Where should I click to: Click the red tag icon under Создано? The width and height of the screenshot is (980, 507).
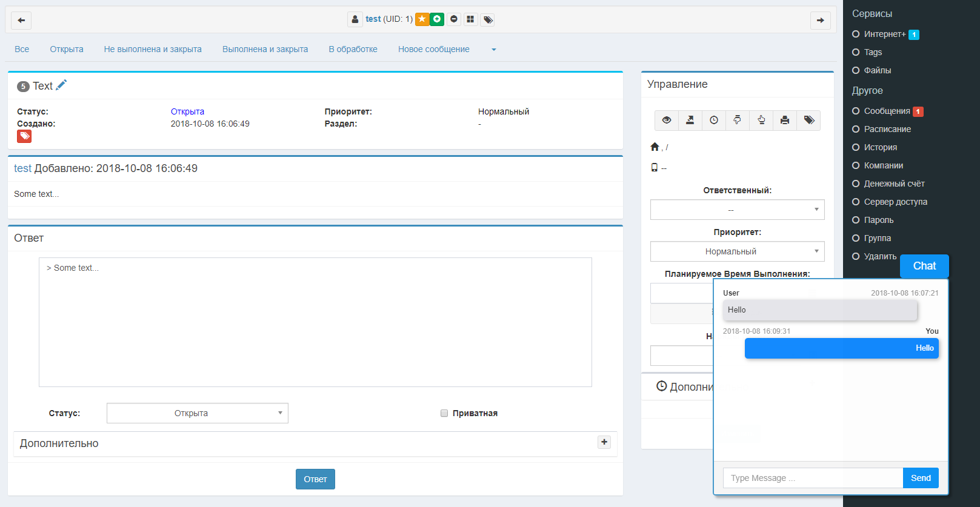(x=24, y=136)
